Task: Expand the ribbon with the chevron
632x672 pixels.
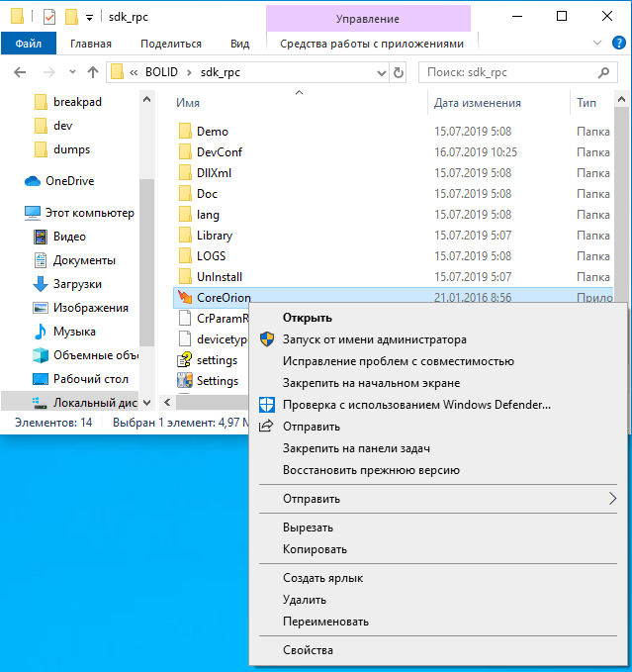Action: pyautogui.click(x=597, y=43)
